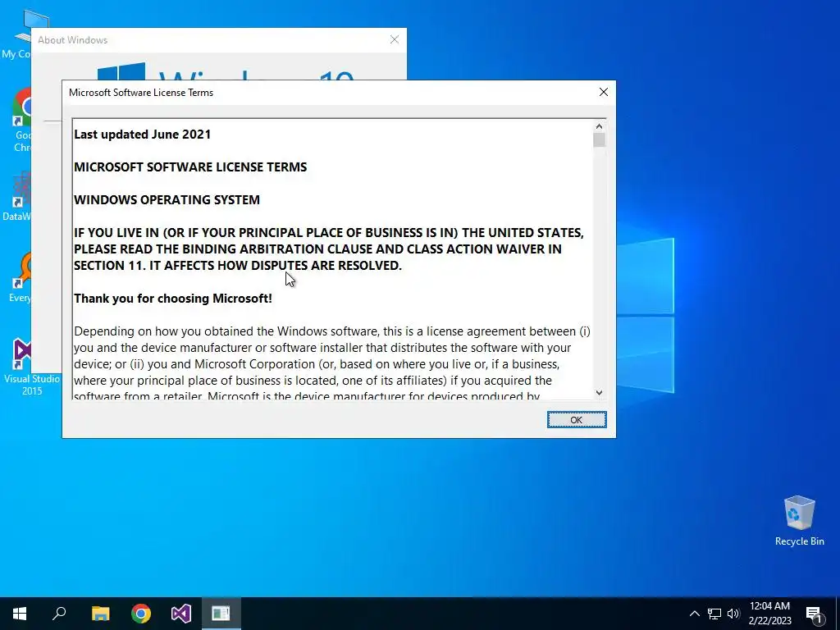Click OK in the License Terms dialog
The height and width of the screenshot is (630, 840).
pyautogui.click(x=577, y=419)
